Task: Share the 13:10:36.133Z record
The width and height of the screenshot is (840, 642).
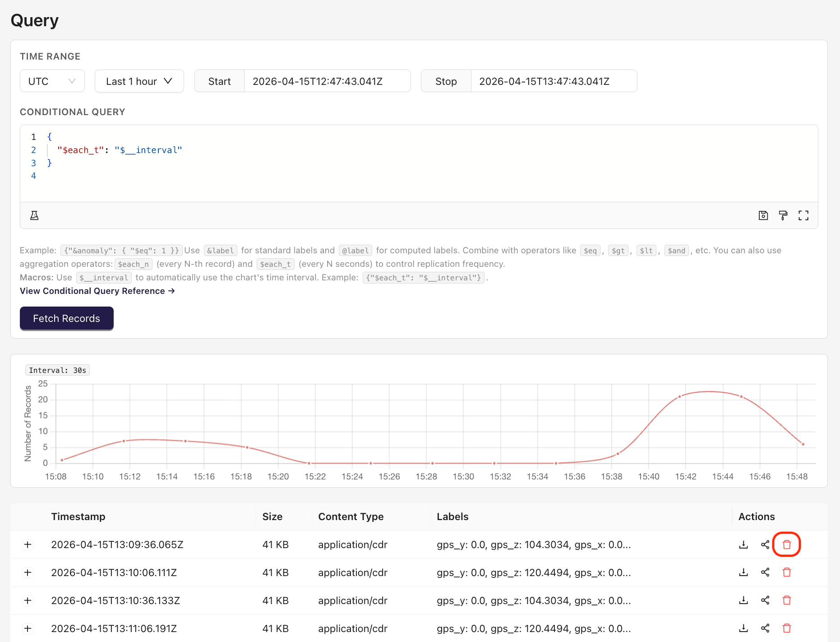Action: pos(765,600)
